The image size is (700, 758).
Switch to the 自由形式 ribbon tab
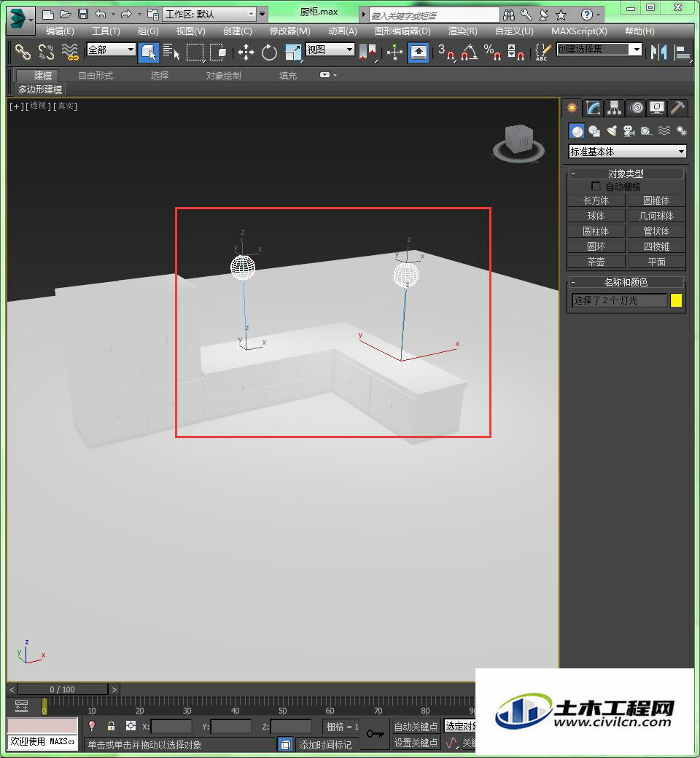[x=96, y=75]
